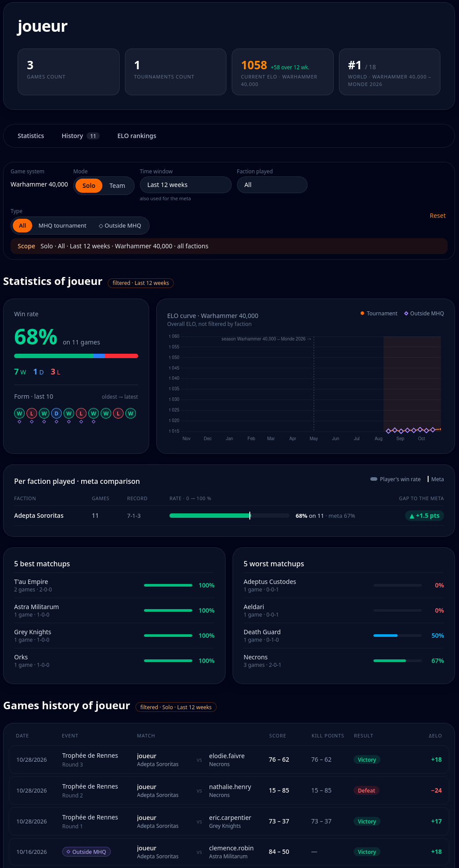Select the All type filter
This screenshot has height=868, width=459.
click(x=23, y=225)
